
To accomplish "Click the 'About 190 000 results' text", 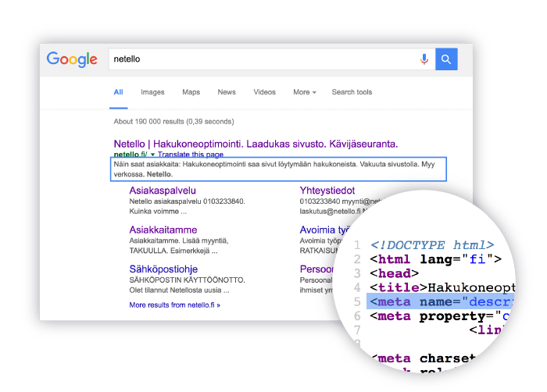I will (x=173, y=122).
